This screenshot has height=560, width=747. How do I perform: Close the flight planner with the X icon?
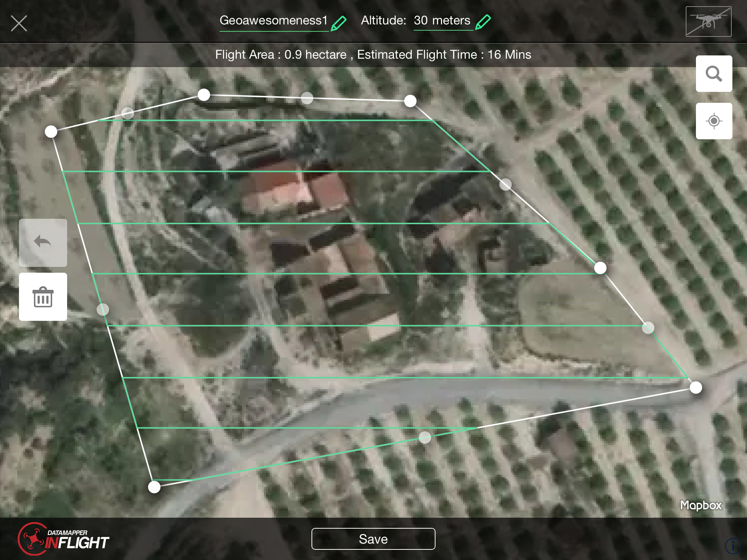[x=19, y=24]
